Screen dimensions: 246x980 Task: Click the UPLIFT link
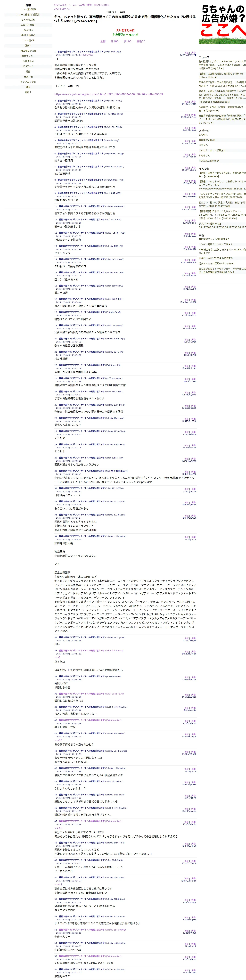(57, 9)
